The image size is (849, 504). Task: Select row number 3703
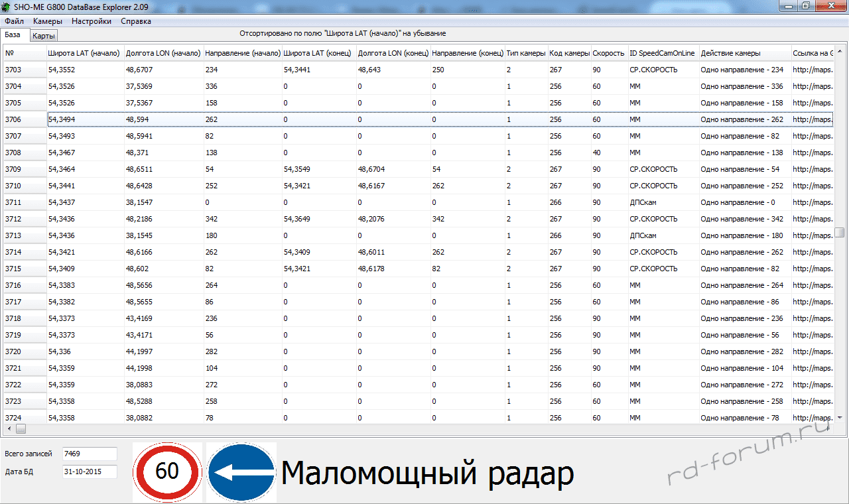pyautogui.click(x=25, y=70)
